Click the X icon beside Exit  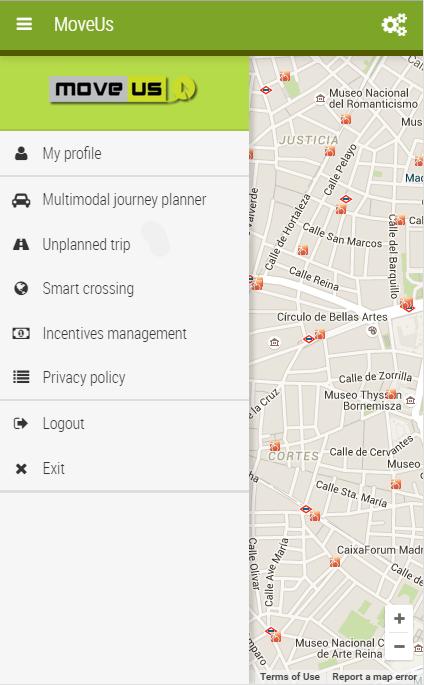(21, 469)
